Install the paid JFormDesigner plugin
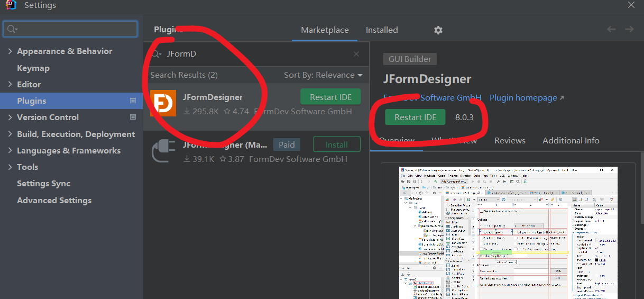 click(x=336, y=144)
